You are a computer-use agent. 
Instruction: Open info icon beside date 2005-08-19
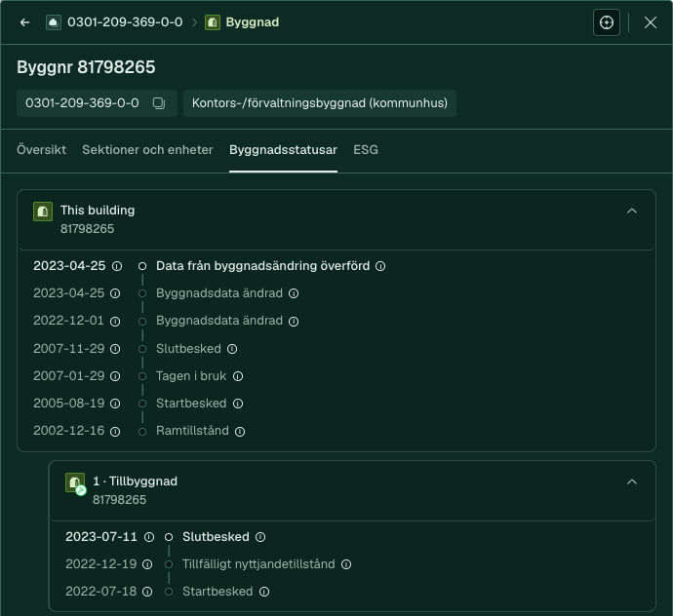pyautogui.click(x=115, y=404)
